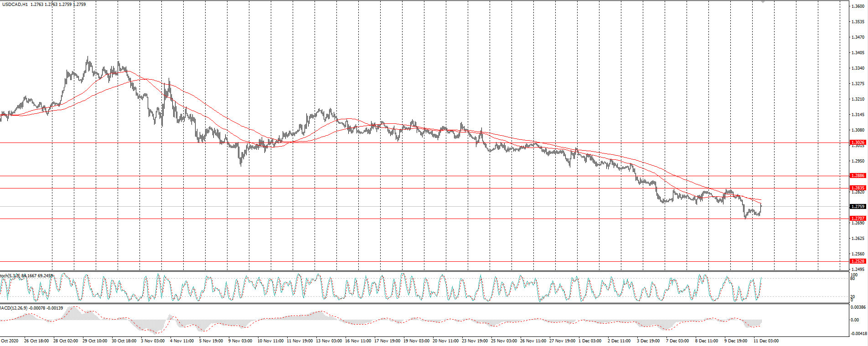Click the 1.2690 value on the price scale

point(858,223)
